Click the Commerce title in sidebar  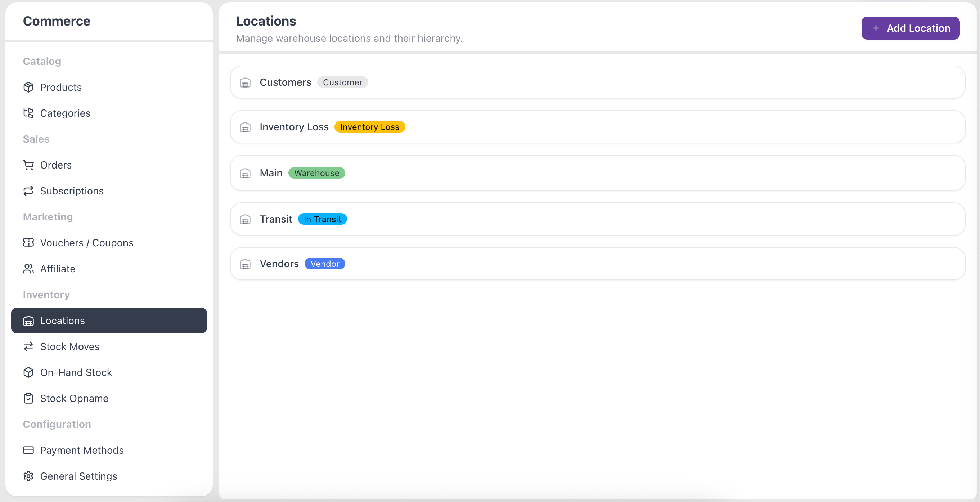point(57,21)
